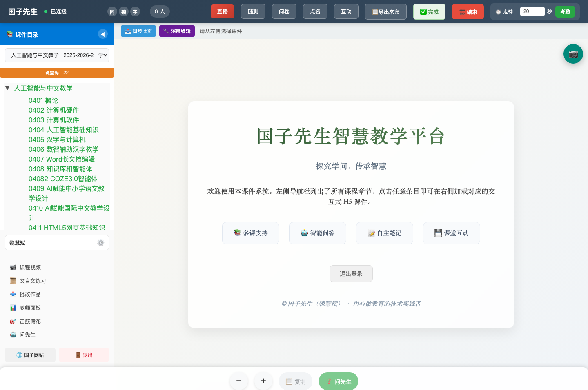Open chapter 0405 汉字与计算机

57,140
